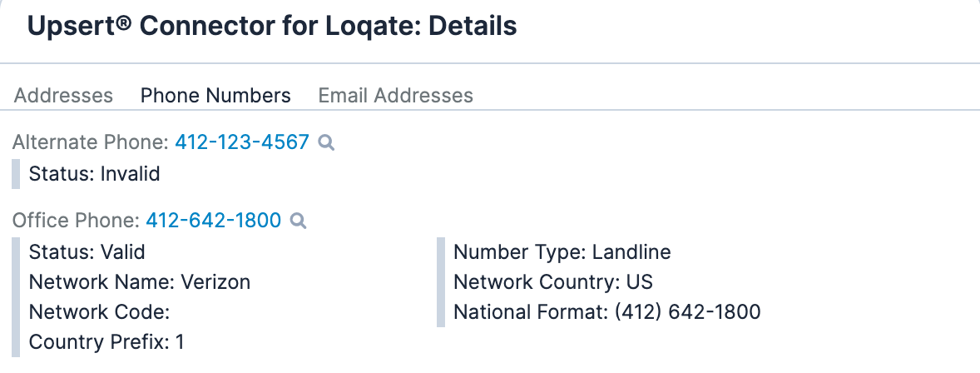Click the Status: Valid text

[87, 251]
